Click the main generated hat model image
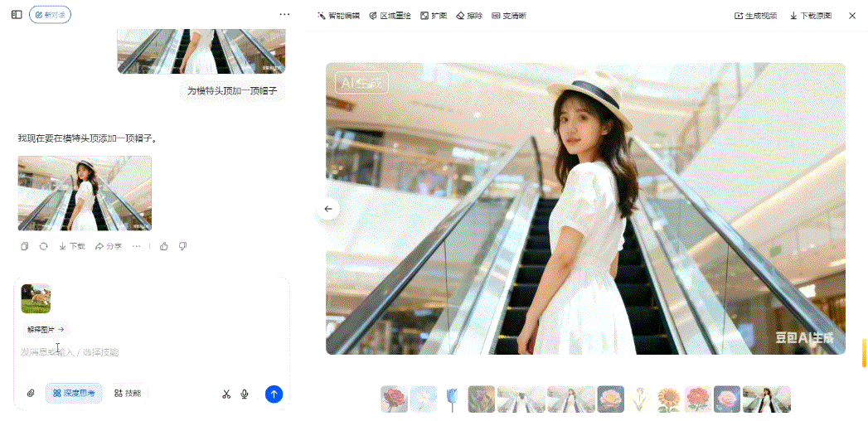 585,209
